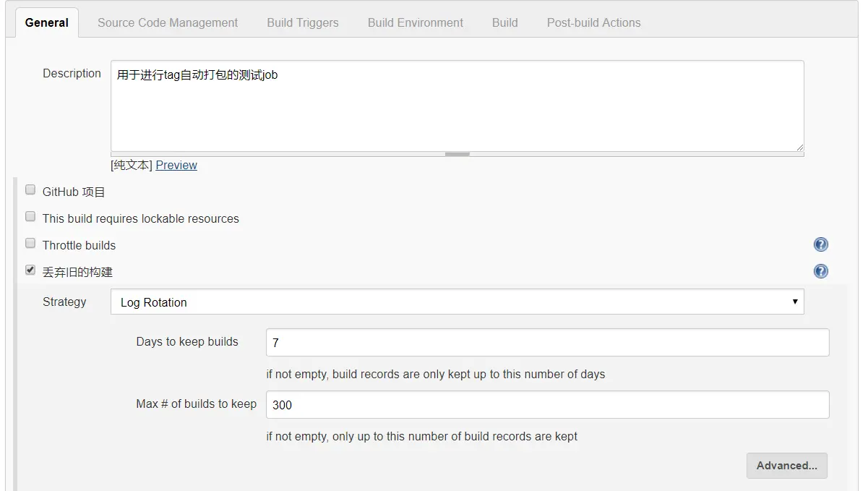The height and width of the screenshot is (491, 868).
Task: Focus the Max # of builds to keep field
Action: tap(547, 405)
